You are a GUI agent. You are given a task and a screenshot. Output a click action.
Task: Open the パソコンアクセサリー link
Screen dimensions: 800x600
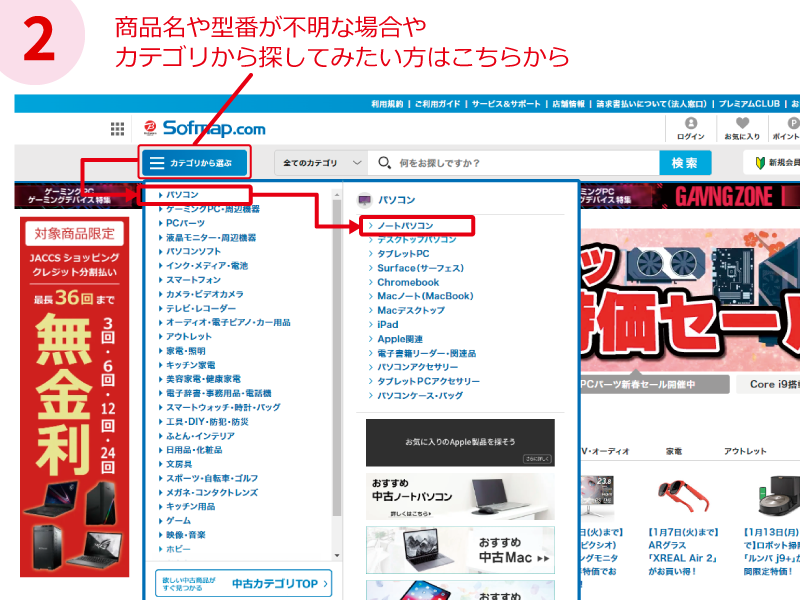[x=417, y=367]
